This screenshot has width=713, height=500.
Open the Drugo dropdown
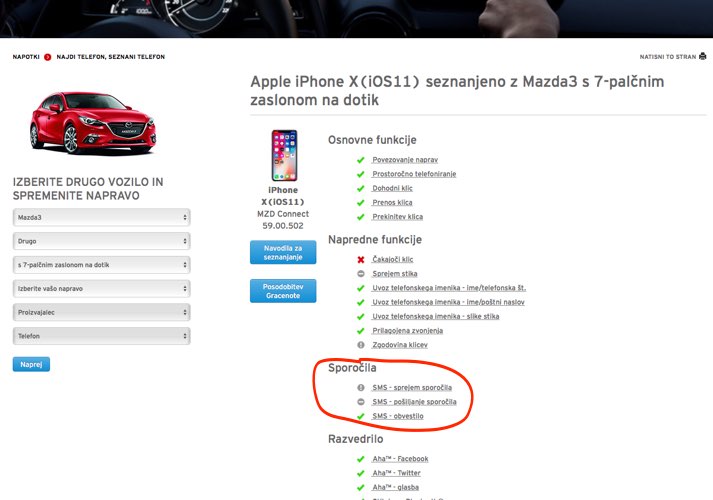point(101,241)
